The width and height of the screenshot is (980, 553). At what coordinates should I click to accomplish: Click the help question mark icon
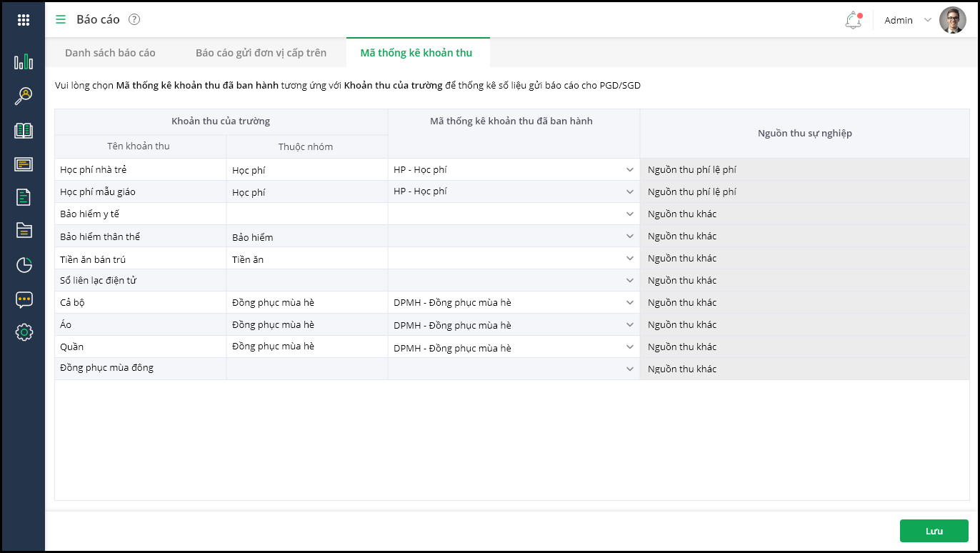tap(134, 19)
